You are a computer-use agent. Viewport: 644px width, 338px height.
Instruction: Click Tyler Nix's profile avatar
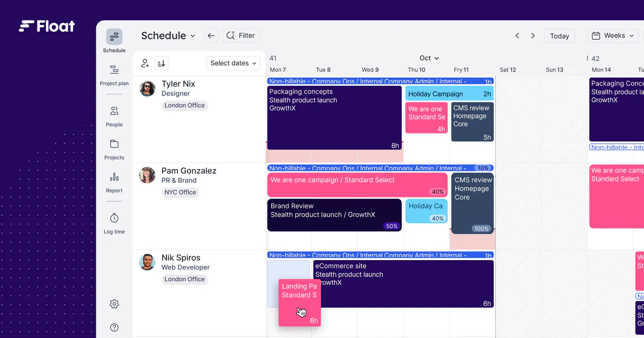click(147, 88)
